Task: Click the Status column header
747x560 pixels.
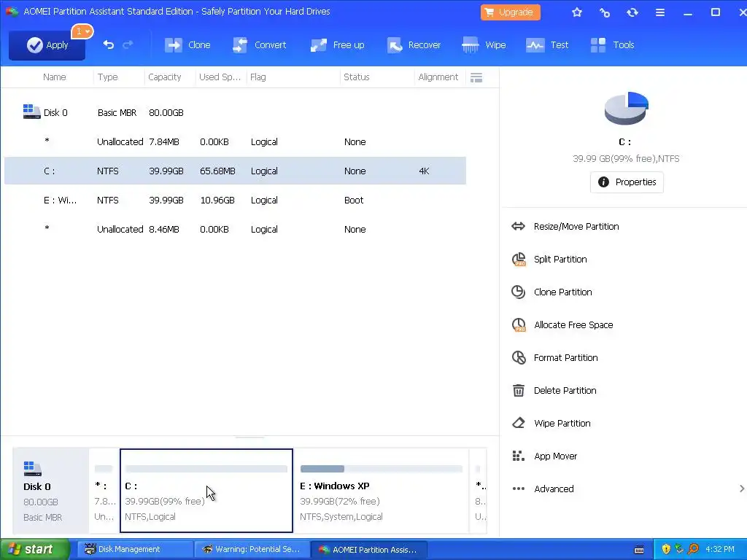Action: [356, 77]
